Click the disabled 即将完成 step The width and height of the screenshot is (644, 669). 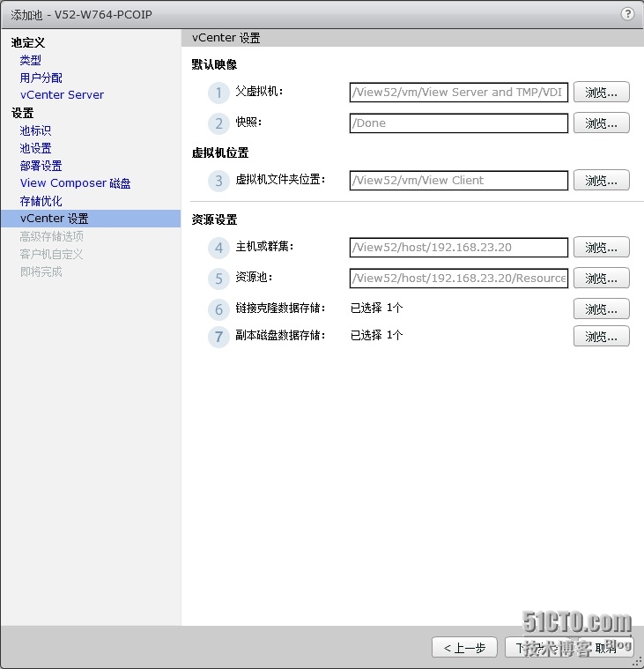(x=41, y=271)
